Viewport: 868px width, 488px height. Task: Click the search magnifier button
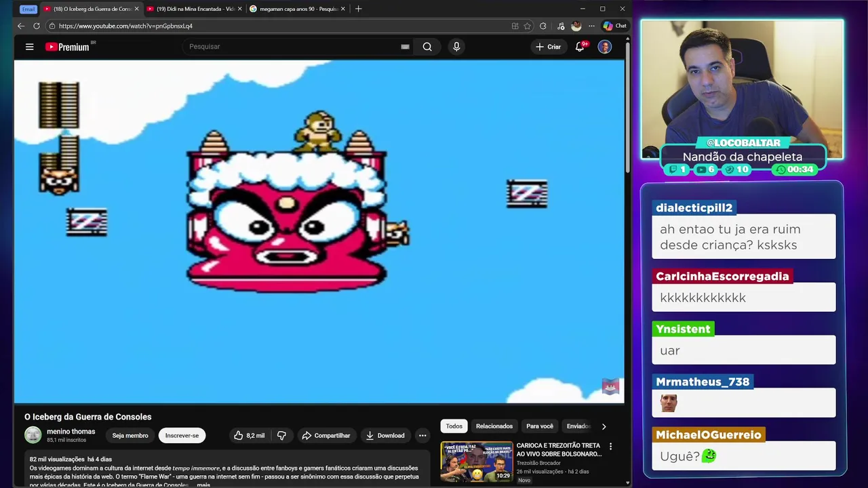coord(427,47)
